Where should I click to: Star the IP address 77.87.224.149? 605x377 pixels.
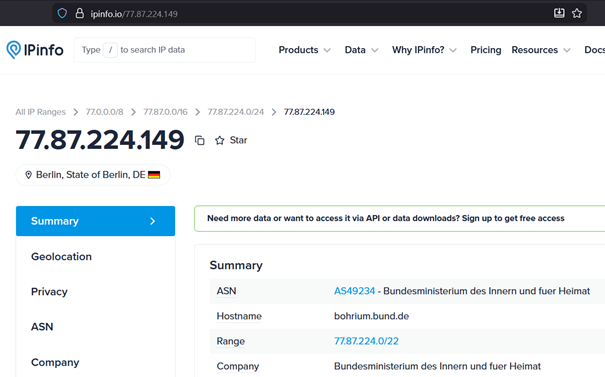point(231,140)
